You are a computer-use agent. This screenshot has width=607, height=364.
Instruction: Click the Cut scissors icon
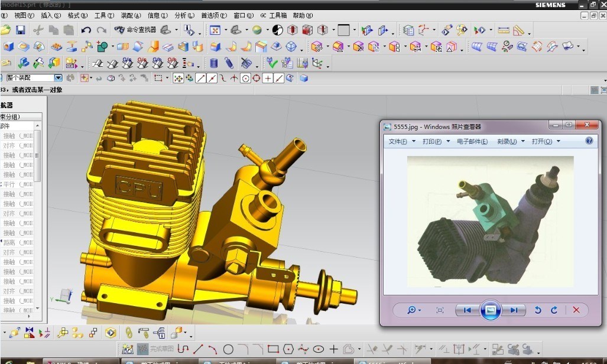pos(38,30)
